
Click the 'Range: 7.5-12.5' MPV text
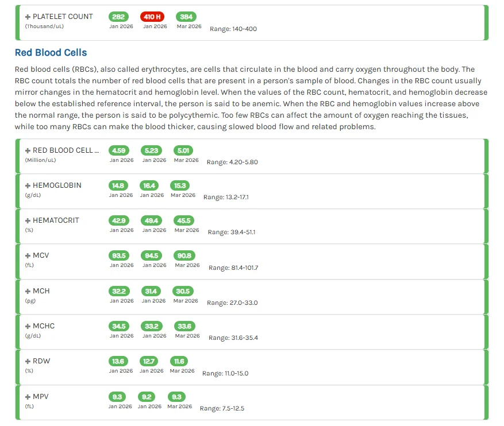tap(222, 408)
